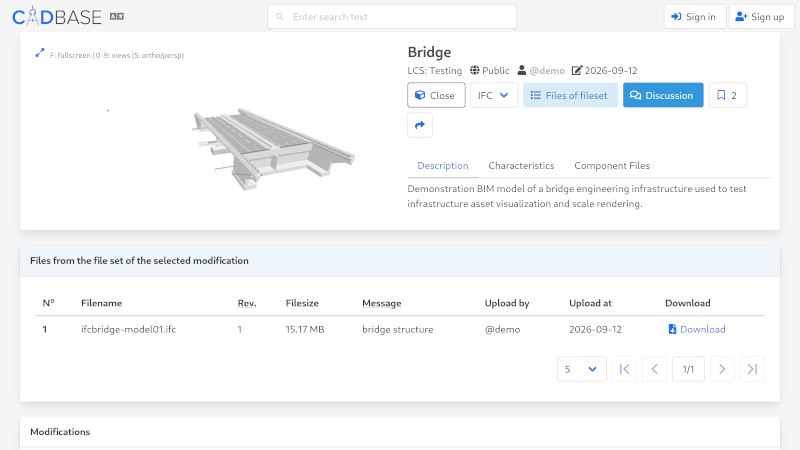800x450 pixels.
Task: Open the IFC format dropdown
Action: (x=493, y=95)
